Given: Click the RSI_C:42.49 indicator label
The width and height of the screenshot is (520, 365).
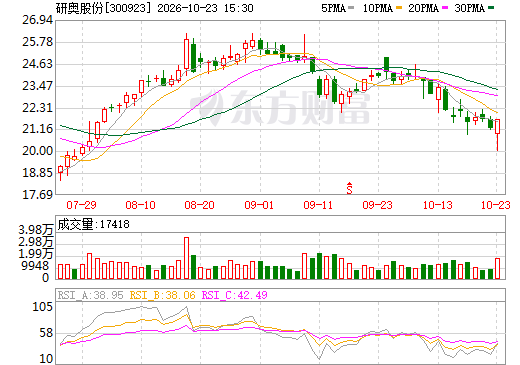Looking at the screenshot, I should [235, 295].
